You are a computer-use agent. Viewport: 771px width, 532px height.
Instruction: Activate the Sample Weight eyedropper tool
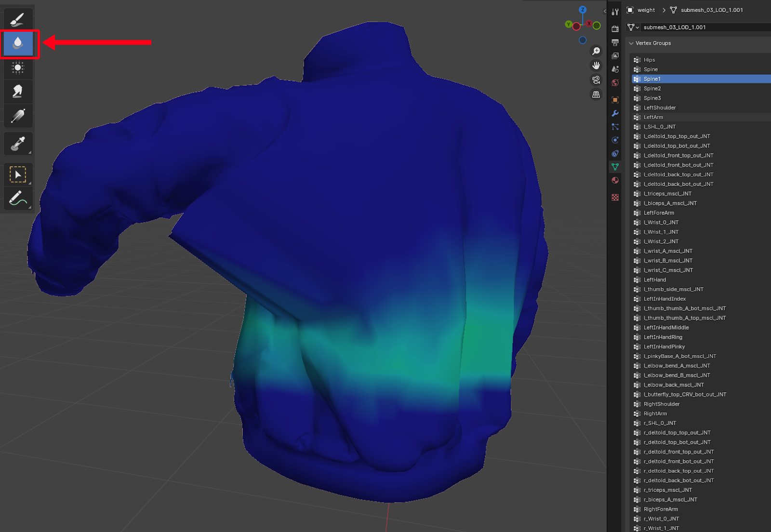coord(18,144)
